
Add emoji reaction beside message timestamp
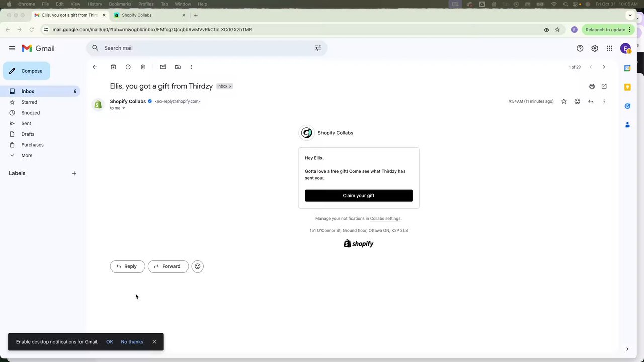tap(577, 101)
